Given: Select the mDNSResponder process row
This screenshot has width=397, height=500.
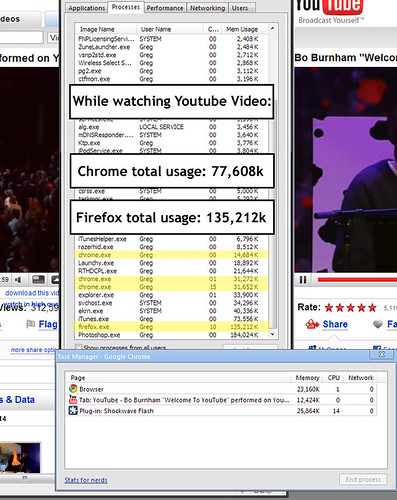Looking at the screenshot, I should [x=172, y=135].
